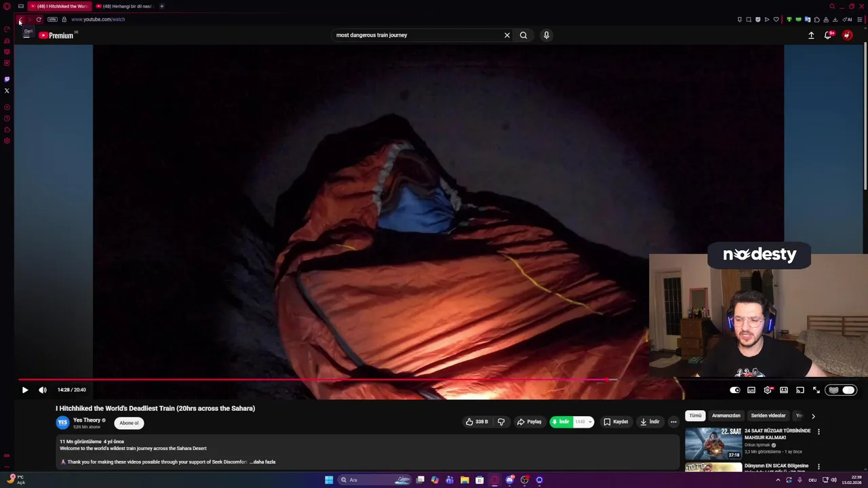Image resolution: width=868 pixels, height=488 pixels.
Task: Go to YouTube Premium home logo
Action: (56, 35)
